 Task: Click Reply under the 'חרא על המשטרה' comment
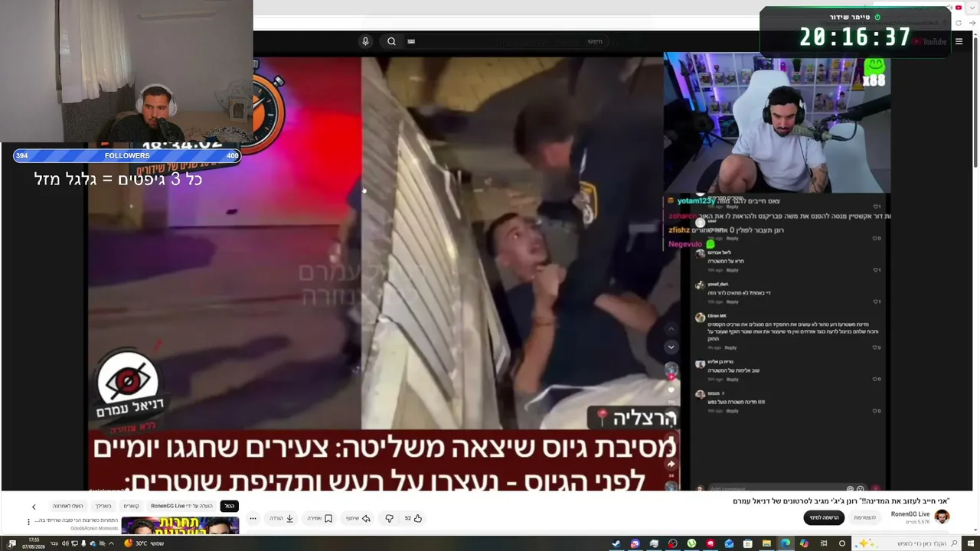[x=732, y=270]
